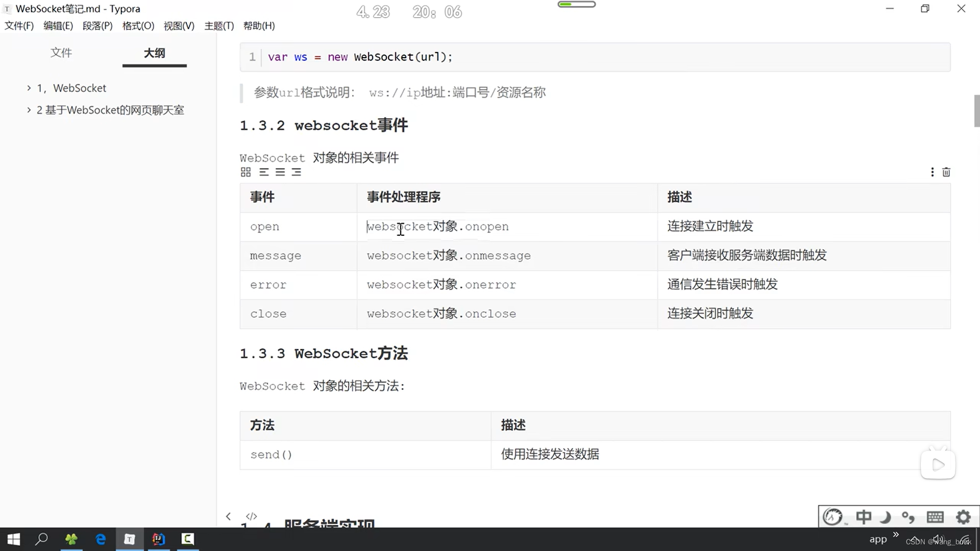Open the 格式(O) menu
This screenshot has height=551, width=980.
[x=138, y=26]
